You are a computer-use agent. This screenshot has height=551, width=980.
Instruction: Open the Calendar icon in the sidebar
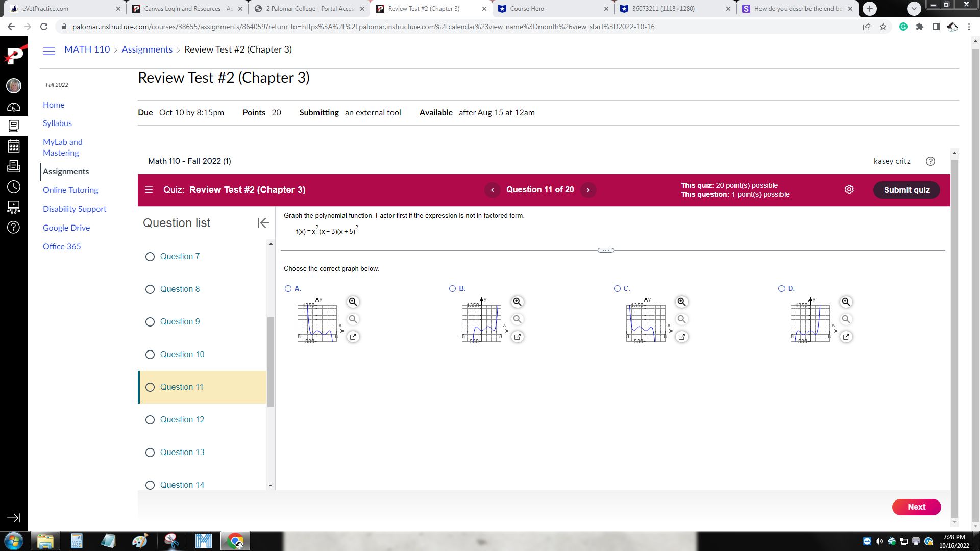(14, 145)
